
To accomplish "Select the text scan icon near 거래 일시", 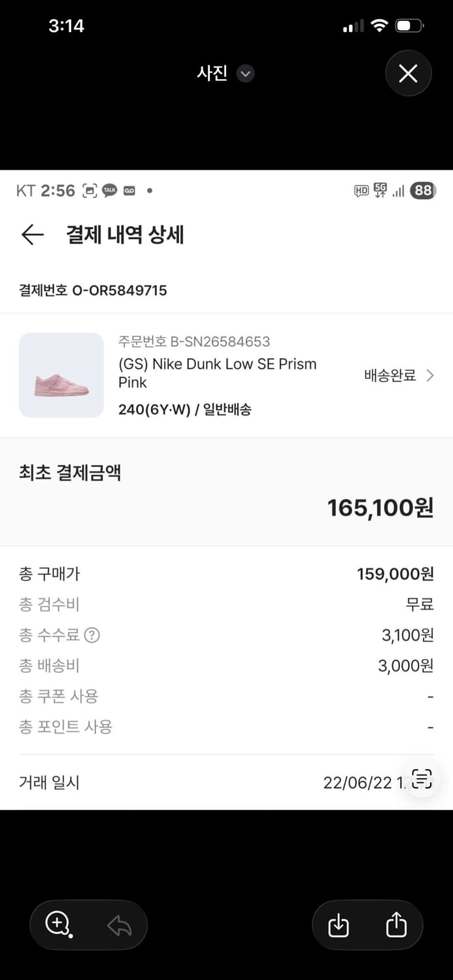I will [422, 779].
